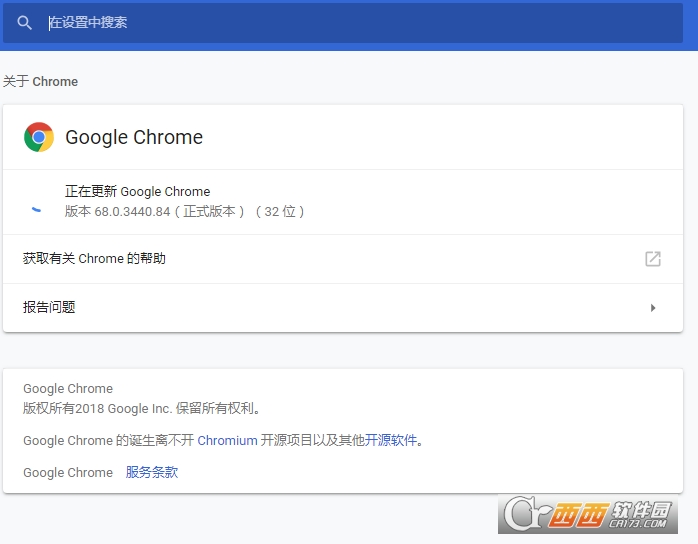Screen dimensions: 698x544
Task: Click the Google Chrome text above the copyright
Action: point(68,389)
